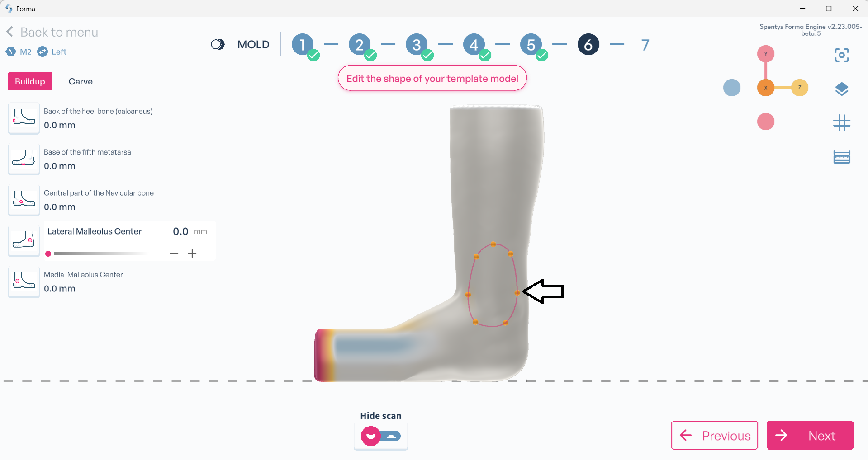
Task: Click the swap Left side icon
Action: click(43, 52)
